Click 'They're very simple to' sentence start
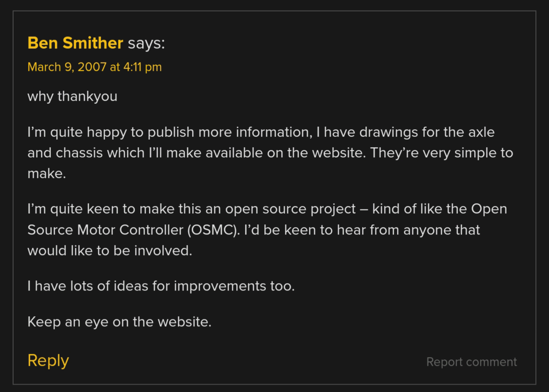Screen dimensions: 549x392 click(442, 153)
